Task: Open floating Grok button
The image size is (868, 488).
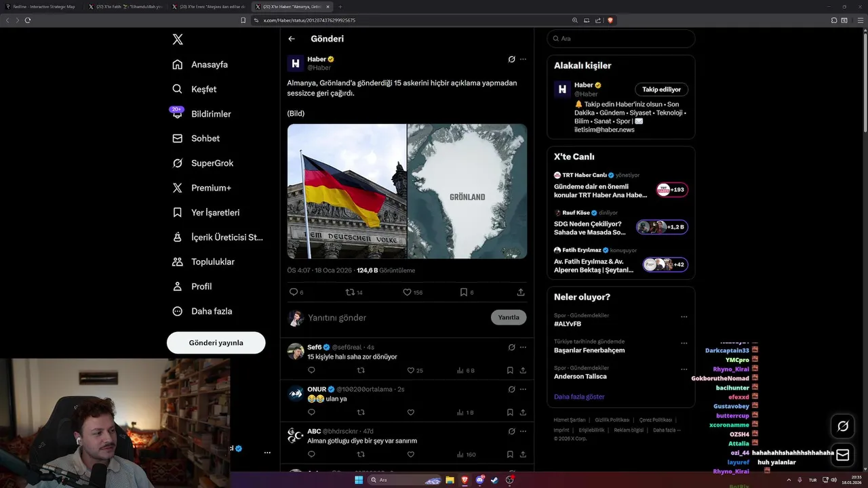Action: click(x=843, y=426)
